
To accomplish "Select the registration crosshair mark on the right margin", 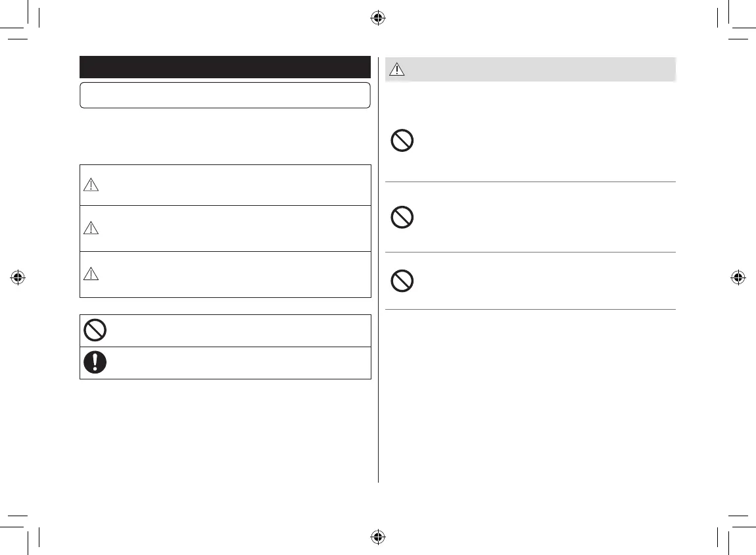I will click(x=738, y=277).
